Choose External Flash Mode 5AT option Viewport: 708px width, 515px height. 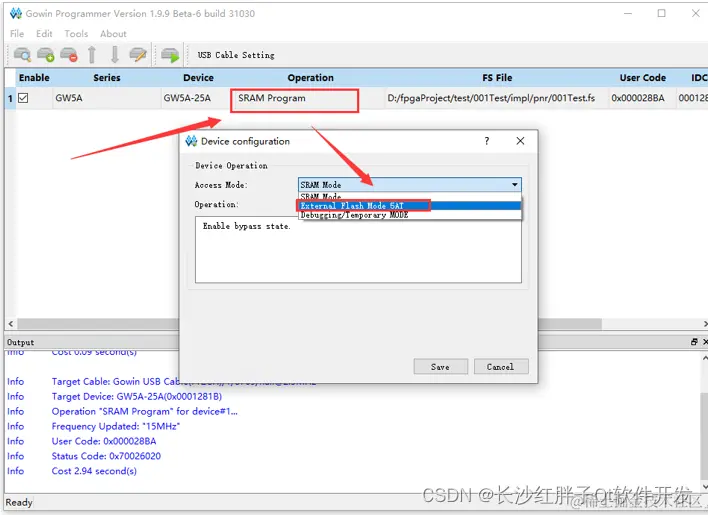pyautogui.click(x=410, y=206)
